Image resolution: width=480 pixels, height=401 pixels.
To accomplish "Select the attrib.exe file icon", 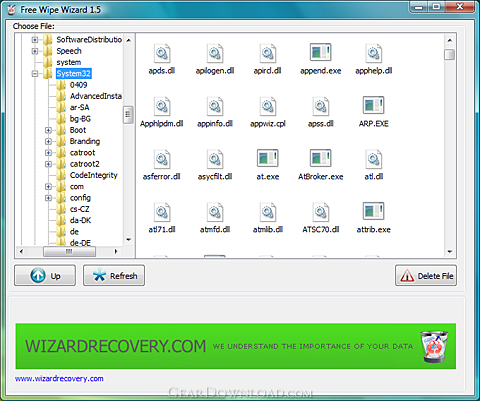I will coord(373,211).
